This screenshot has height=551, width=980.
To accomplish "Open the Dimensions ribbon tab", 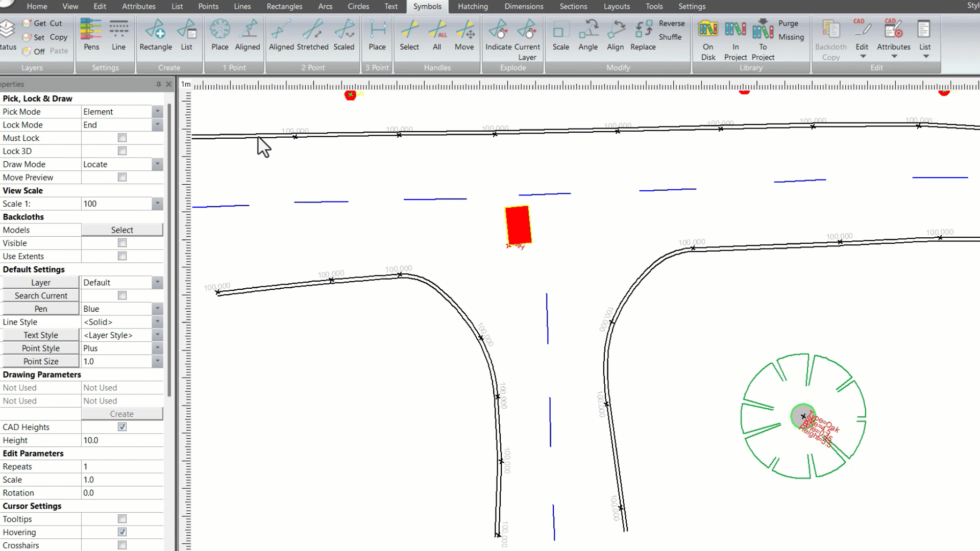I will coord(523,7).
